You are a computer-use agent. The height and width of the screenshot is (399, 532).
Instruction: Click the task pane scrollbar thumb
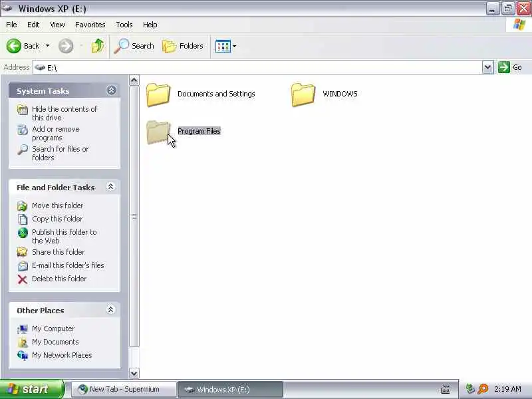[134, 217]
